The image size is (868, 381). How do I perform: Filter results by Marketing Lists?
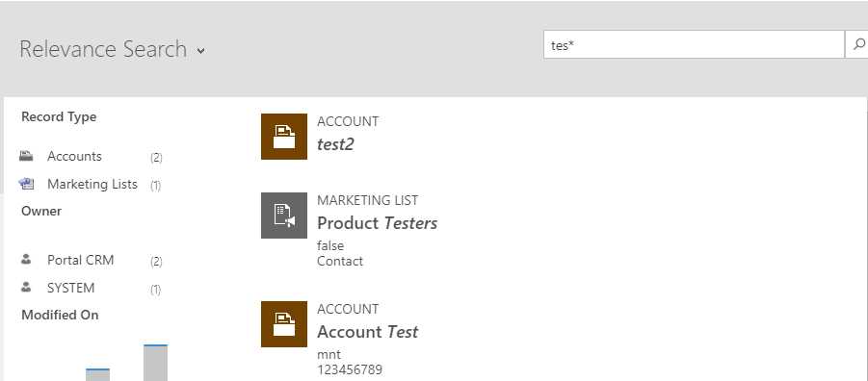(x=92, y=184)
